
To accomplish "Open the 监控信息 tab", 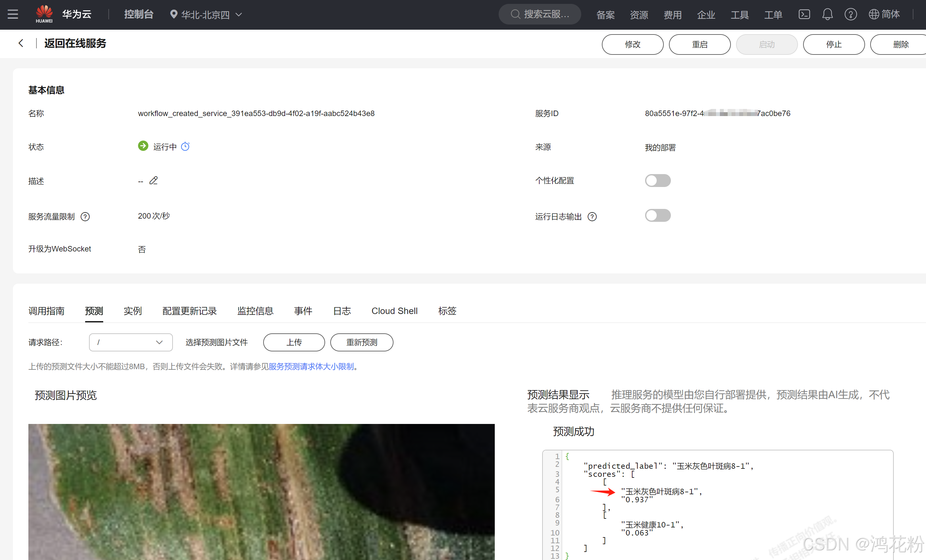I will [255, 310].
